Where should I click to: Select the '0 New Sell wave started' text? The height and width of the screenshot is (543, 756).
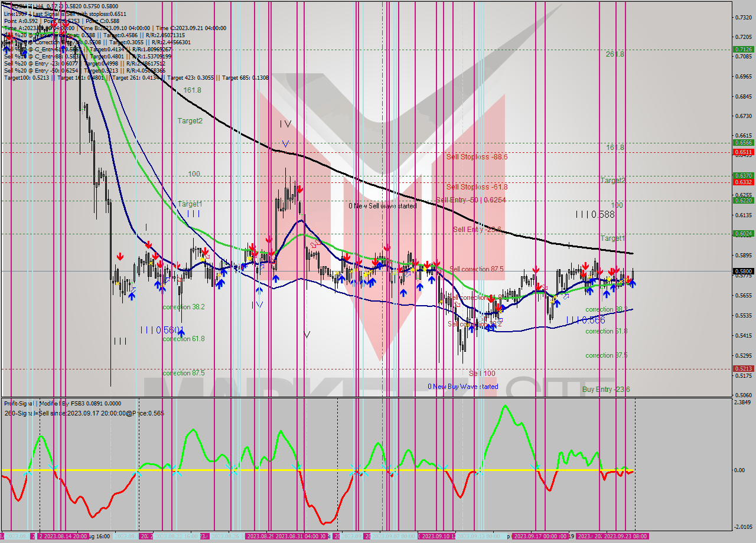(x=382, y=206)
